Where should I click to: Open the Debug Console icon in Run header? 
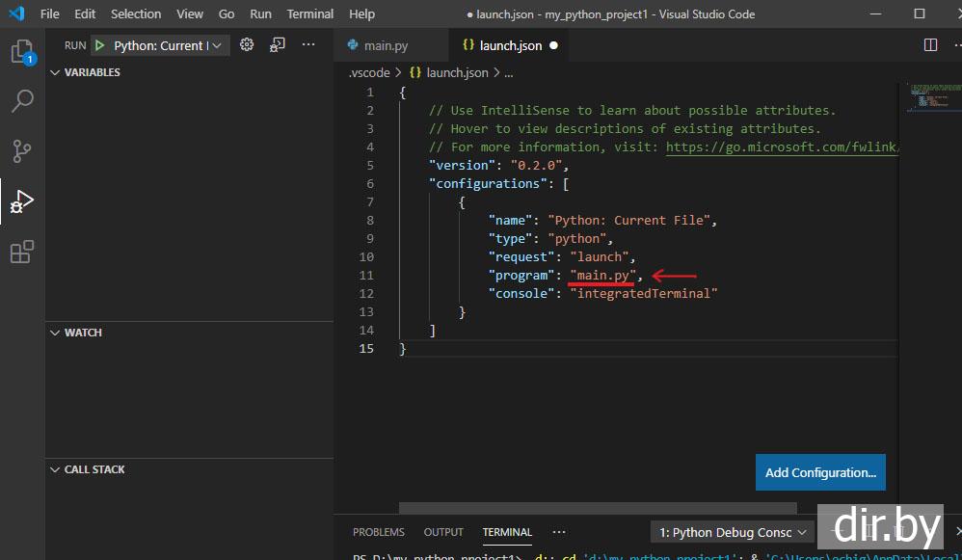coord(278,45)
